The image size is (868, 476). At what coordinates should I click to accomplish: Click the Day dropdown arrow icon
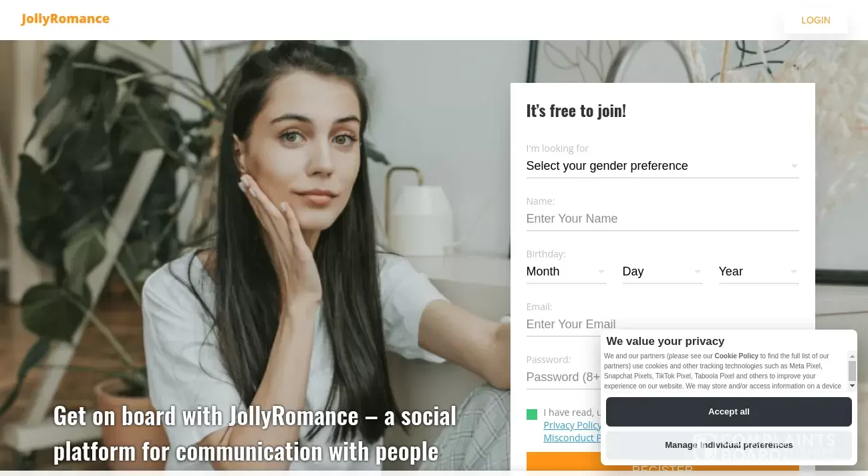(x=698, y=271)
